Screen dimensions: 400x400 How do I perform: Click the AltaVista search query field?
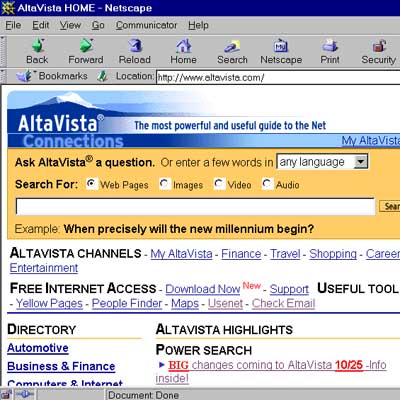[195, 206]
